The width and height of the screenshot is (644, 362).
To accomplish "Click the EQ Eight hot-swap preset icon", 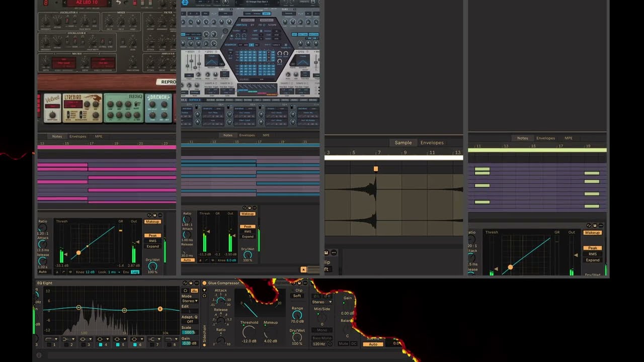I will pos(185,283).
